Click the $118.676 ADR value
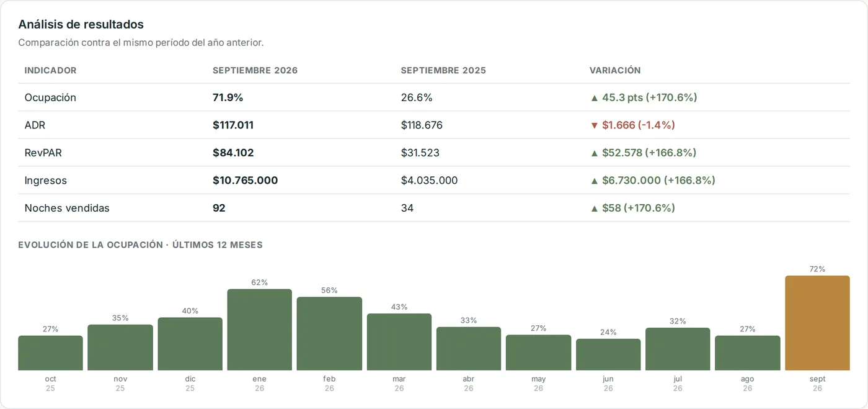 [422, 125]
